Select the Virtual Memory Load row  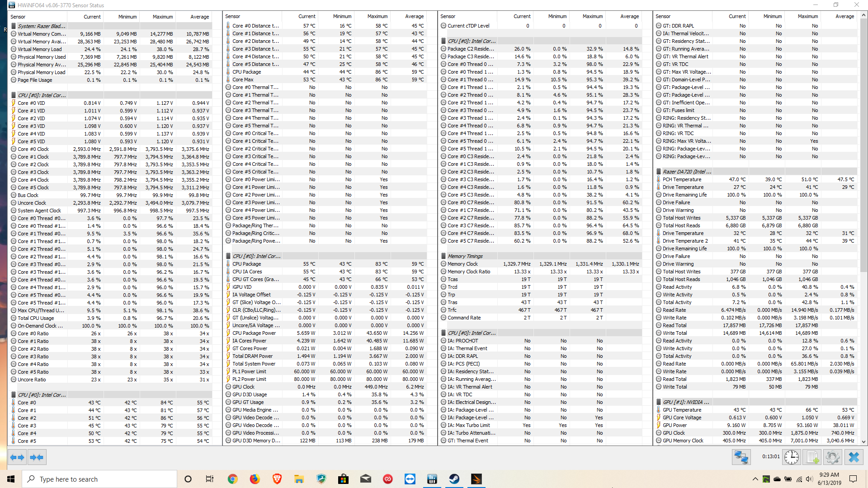click(x=111, y=49)
